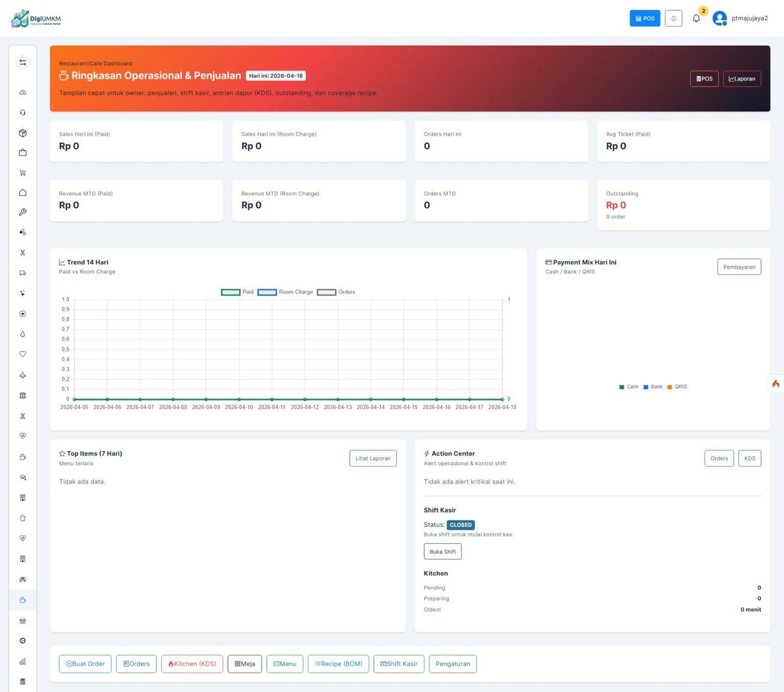Image resolution: width=784 pixels, height=692 pixels.
Task: Open the bank building sidebar icon
Action: tap(23, 395)
